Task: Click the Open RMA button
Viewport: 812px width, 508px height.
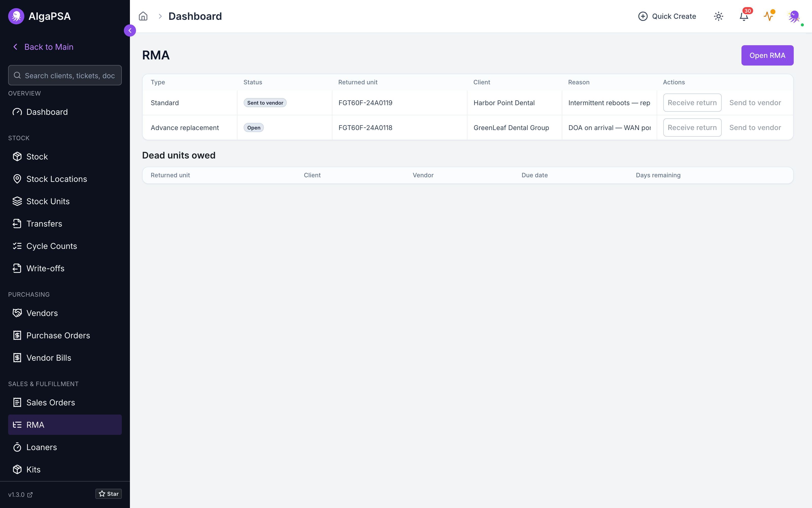Action: point(767,55)
